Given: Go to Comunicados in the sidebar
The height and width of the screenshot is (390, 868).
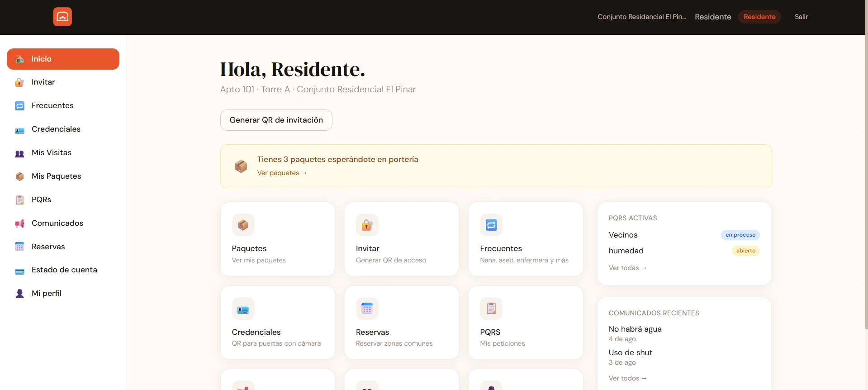Looking at the screenshot, I should (x=63, y=224).
